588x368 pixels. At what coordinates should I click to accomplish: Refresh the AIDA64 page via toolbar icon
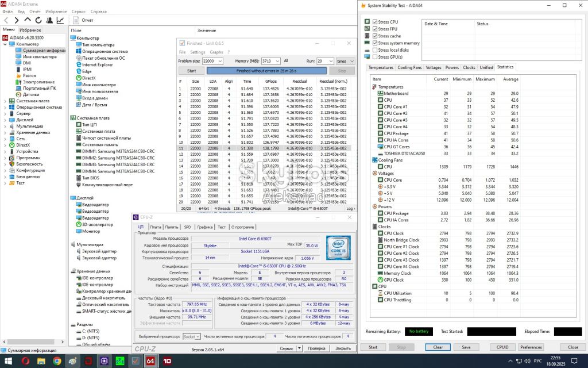coord(38,20)
